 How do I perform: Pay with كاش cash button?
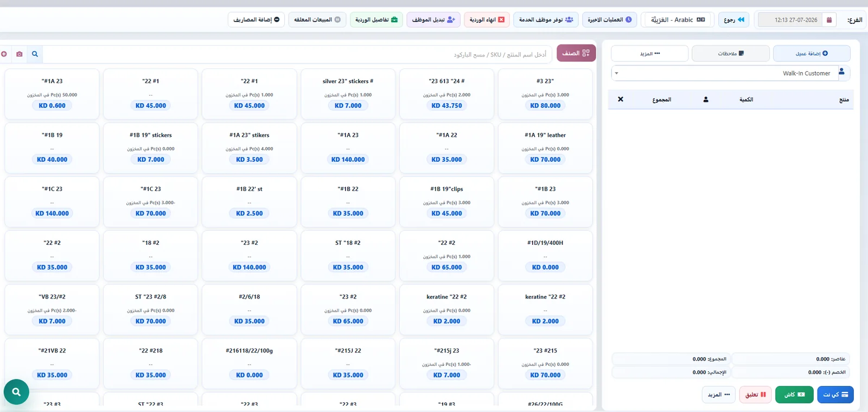pos(794,395)
